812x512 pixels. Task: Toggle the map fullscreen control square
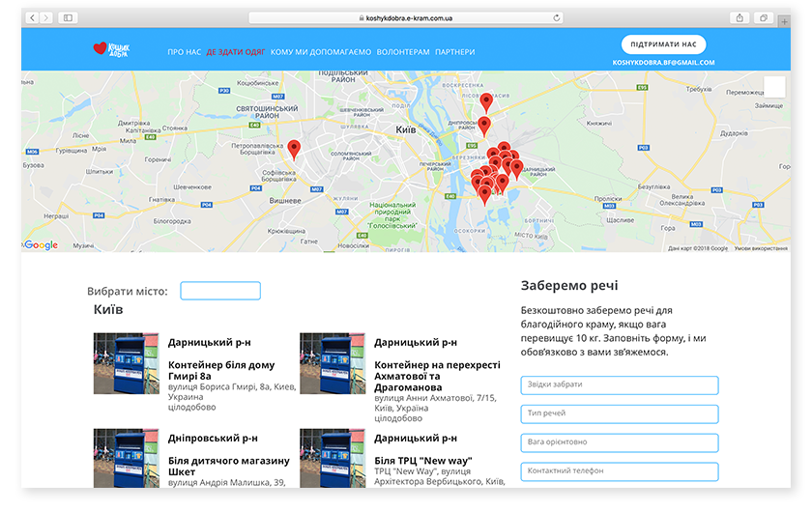[774, 87]
